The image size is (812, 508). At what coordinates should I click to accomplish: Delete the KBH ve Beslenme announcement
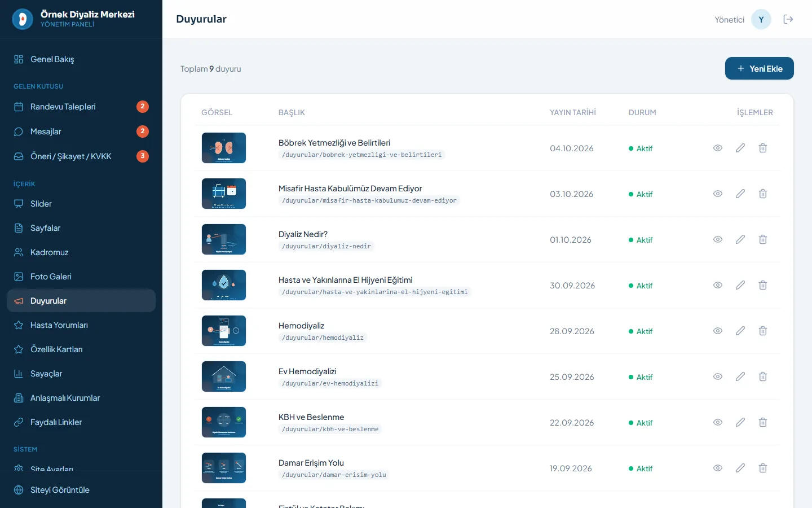(763, 422)
